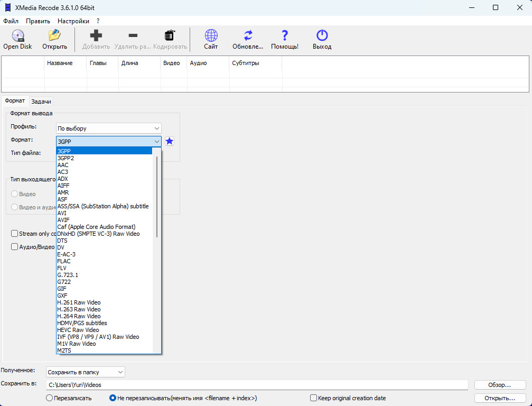
Task: Click the Выход power icon
Action: coord(322,35)
